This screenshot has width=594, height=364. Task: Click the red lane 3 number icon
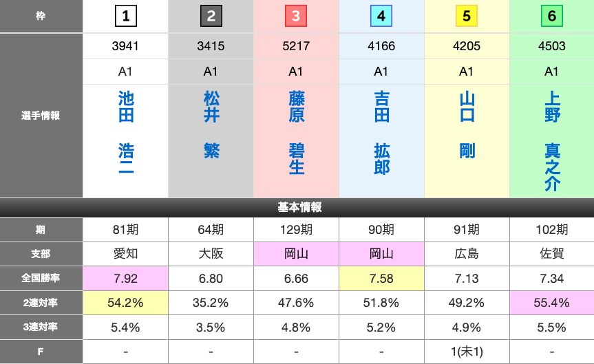click(296, 16)
